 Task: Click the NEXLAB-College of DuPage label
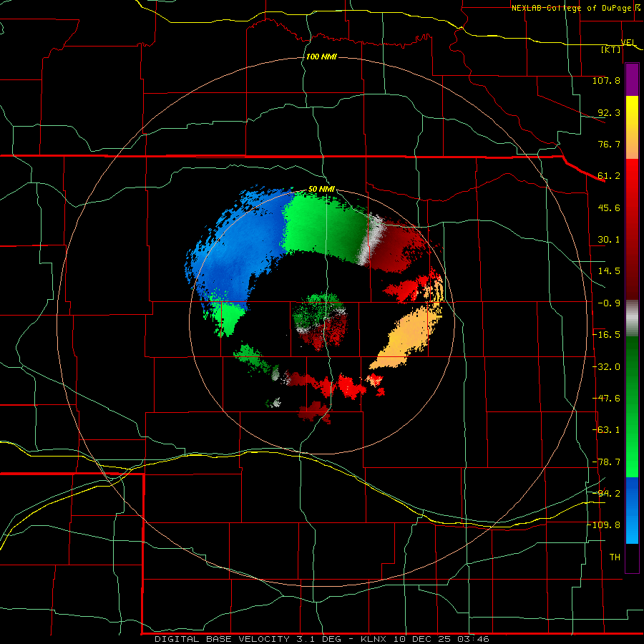(571, 8)
